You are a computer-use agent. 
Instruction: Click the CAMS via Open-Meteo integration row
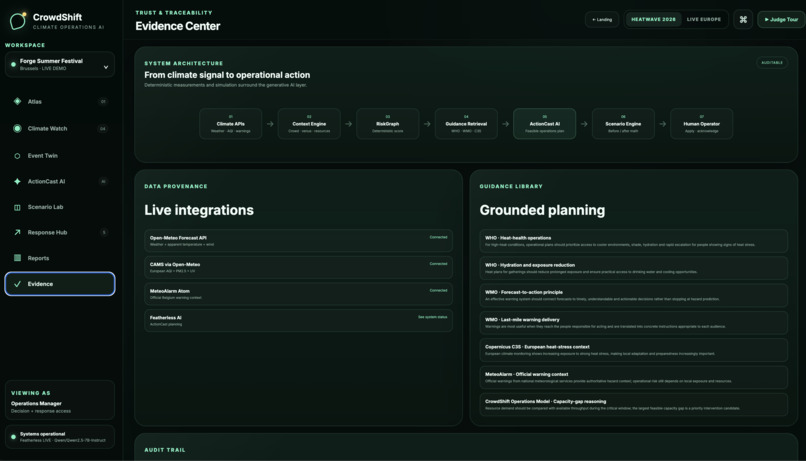[x=299, y=267]
